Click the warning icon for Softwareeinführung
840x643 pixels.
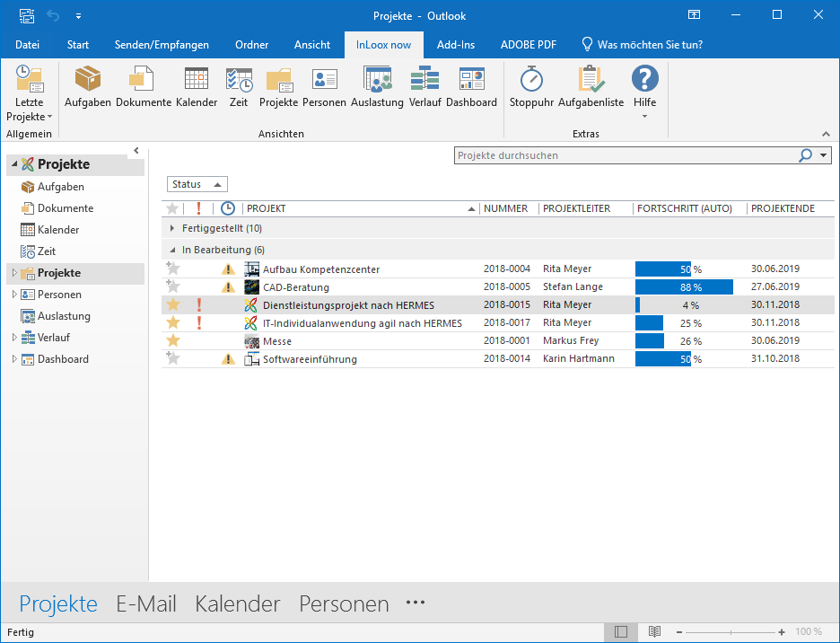228,359
